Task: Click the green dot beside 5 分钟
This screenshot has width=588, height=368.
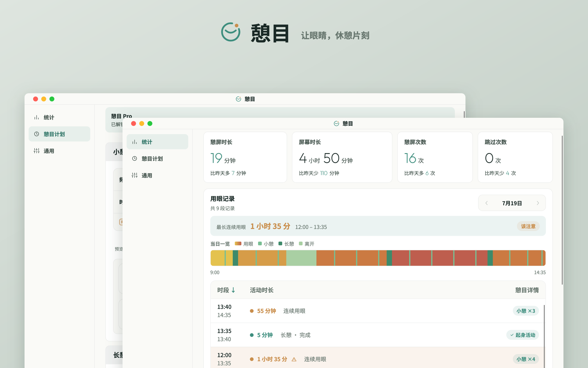Action: pos(252,335)
